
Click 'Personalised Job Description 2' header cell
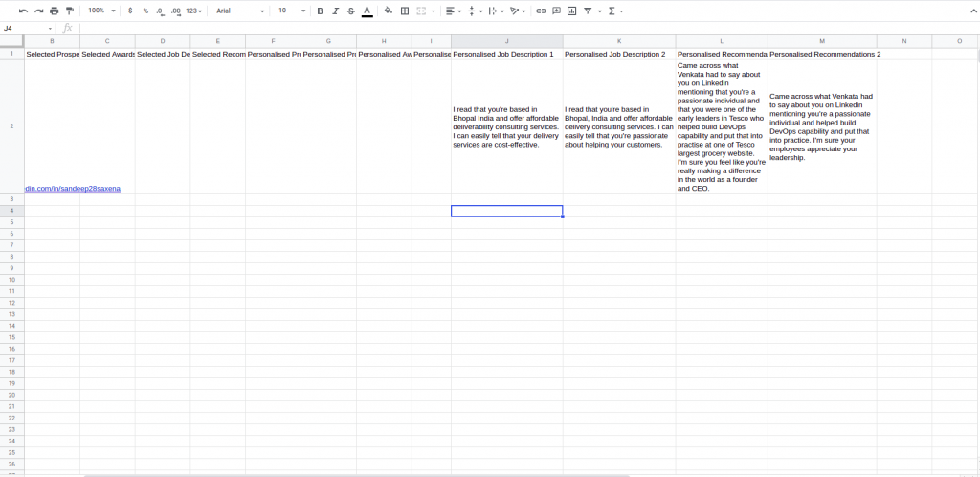click(x=619, y=55)
